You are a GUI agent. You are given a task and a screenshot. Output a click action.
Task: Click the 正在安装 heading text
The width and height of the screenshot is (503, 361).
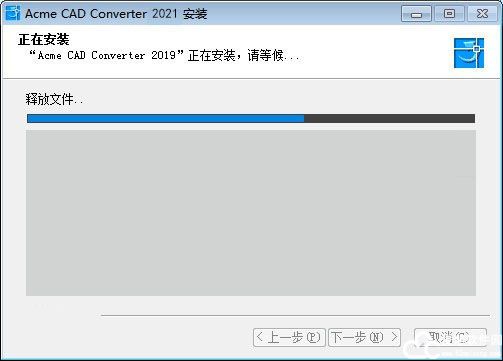tap(44, 40)
